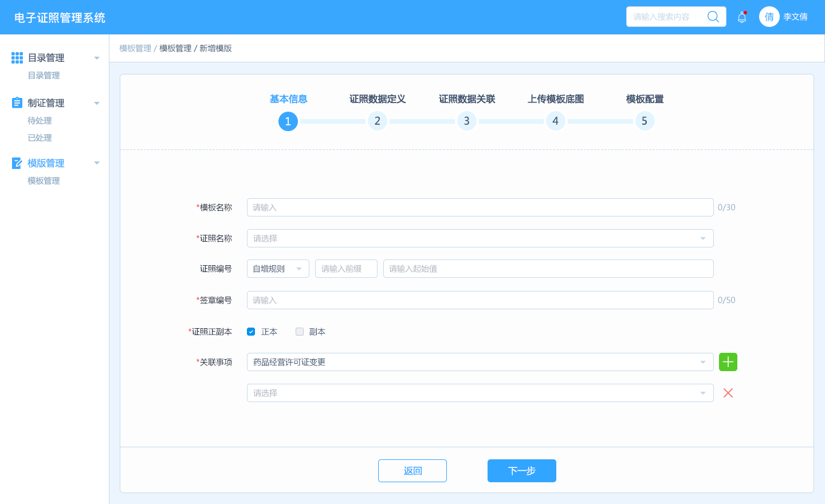The image size is (825, 504).
Task: Click the green add-item plus button
Action: point(728,362)
